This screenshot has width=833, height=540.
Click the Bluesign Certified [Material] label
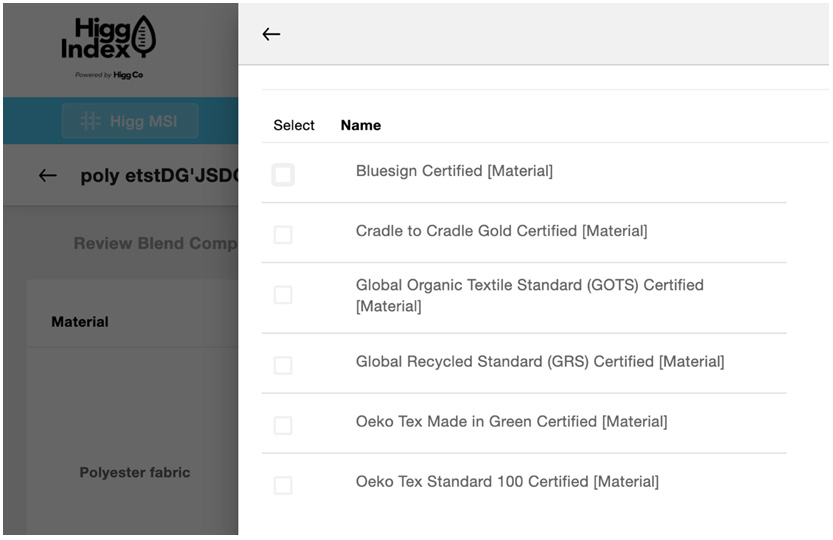(454, 171)
